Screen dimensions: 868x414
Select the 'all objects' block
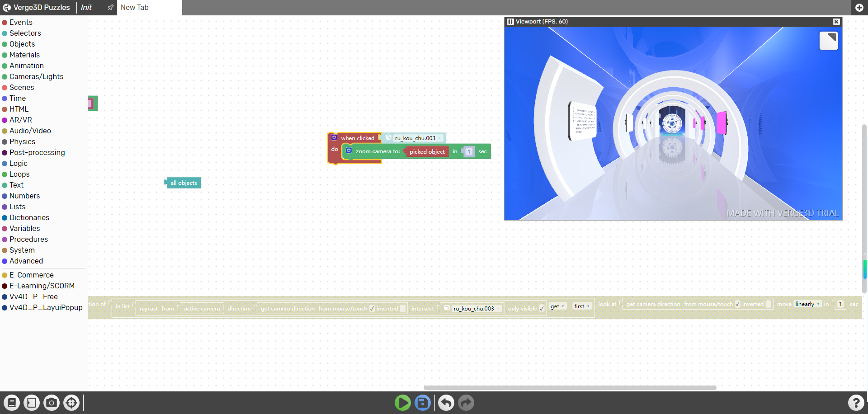[x=184, y=183]
